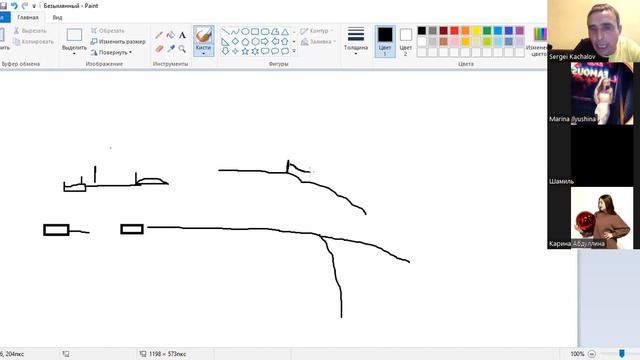
Task: Choose the Curve shape
Action: tap(235, 31)
